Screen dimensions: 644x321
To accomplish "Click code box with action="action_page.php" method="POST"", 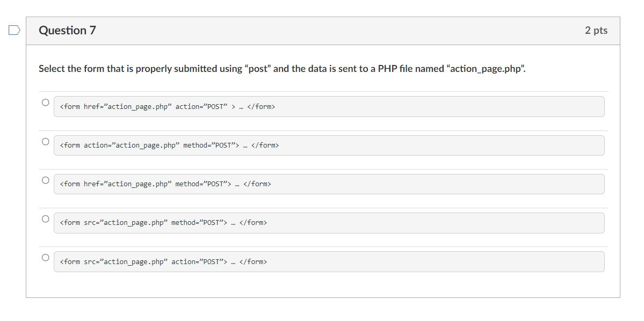I will (x=329, y=145).
